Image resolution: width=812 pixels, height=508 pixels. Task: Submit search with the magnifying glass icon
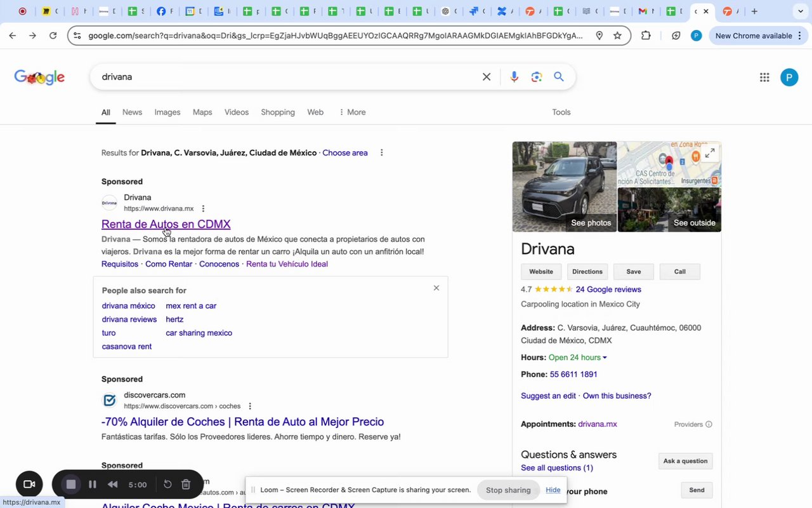coord(559,77)
